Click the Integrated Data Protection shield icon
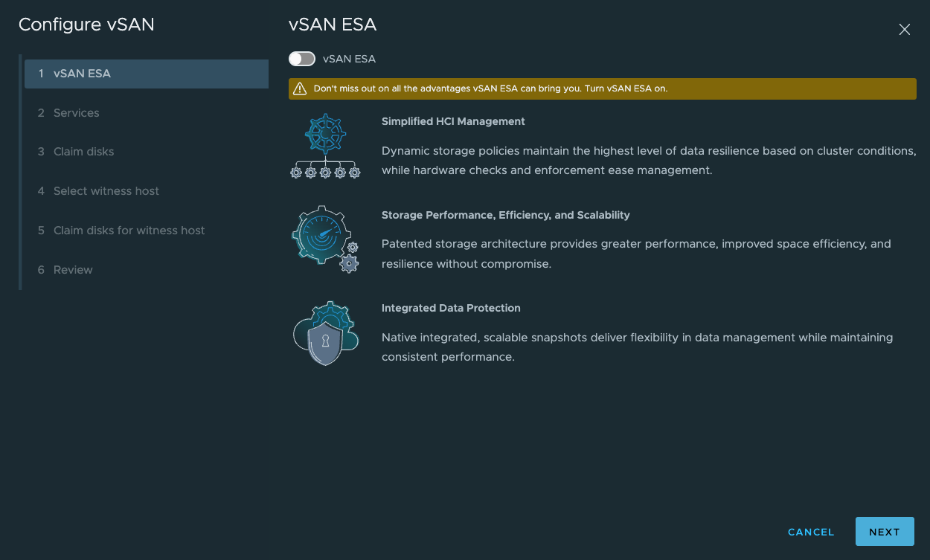930x560 pixels. 324,332
